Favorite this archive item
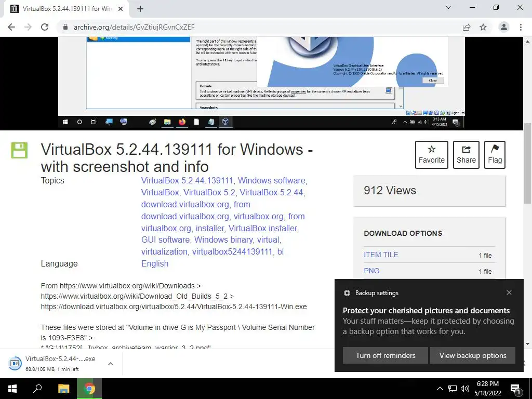 coord(432,155)
